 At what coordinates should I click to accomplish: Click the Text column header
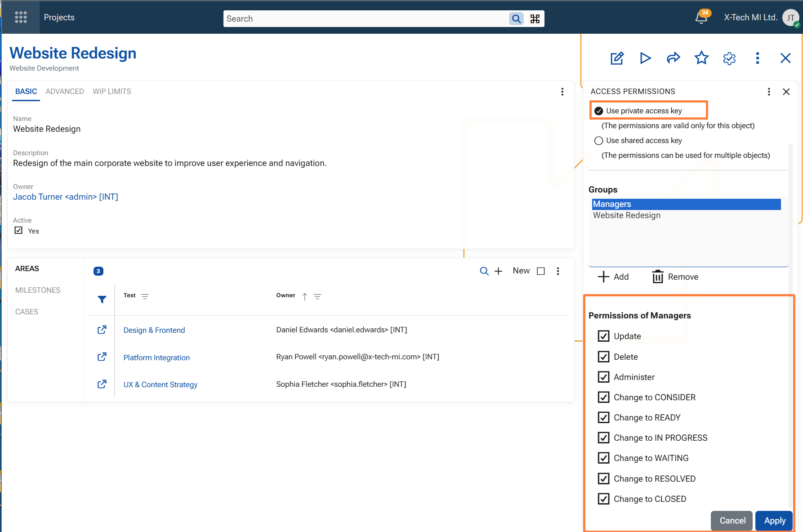coord(129,295)
